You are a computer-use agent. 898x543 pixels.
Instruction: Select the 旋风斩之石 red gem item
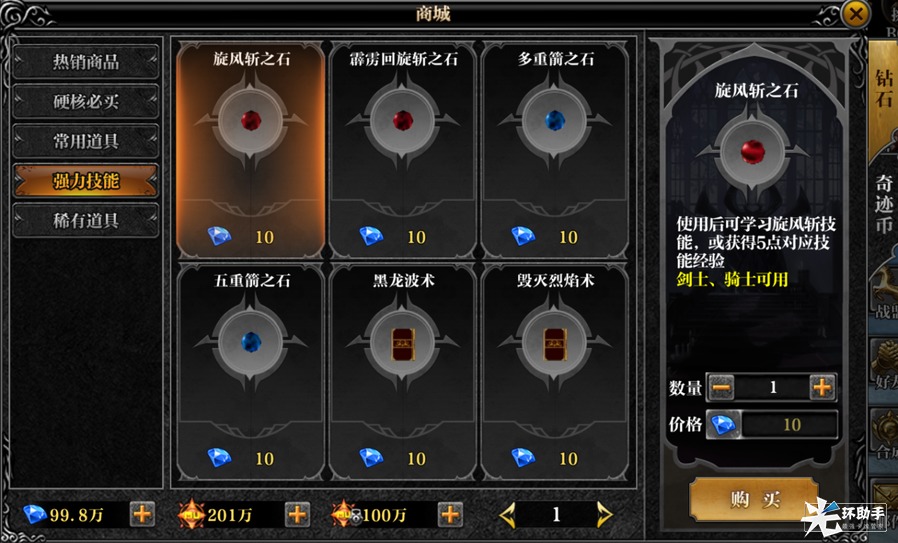coord(251,150)
